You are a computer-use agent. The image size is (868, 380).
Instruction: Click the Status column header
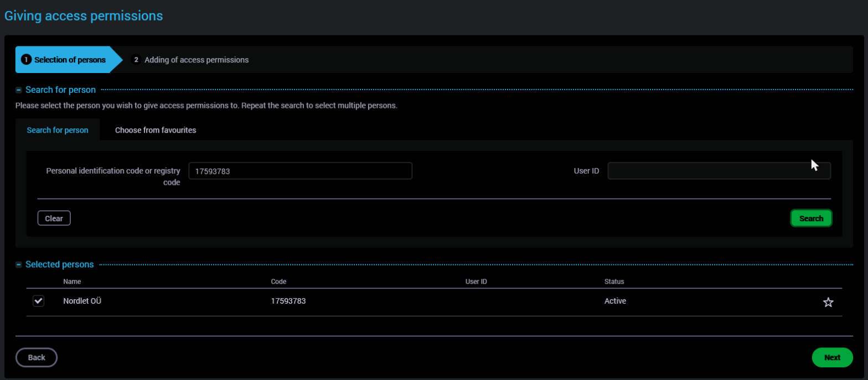pos(614,282)
